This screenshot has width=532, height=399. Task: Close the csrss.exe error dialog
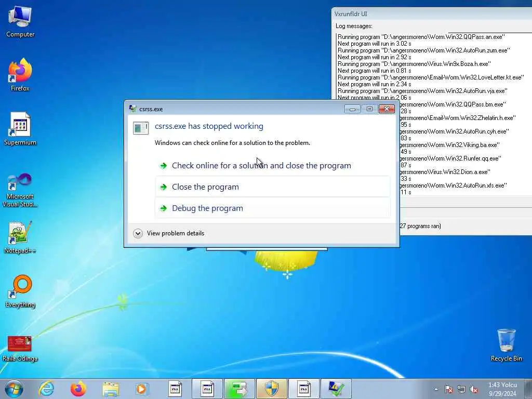click(x=387, y=109)
